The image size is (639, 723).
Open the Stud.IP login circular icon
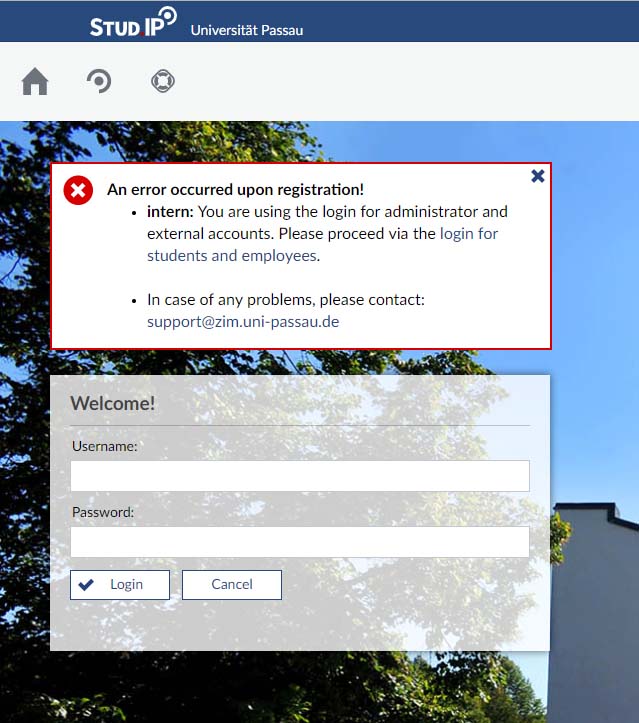pos(99,81)
